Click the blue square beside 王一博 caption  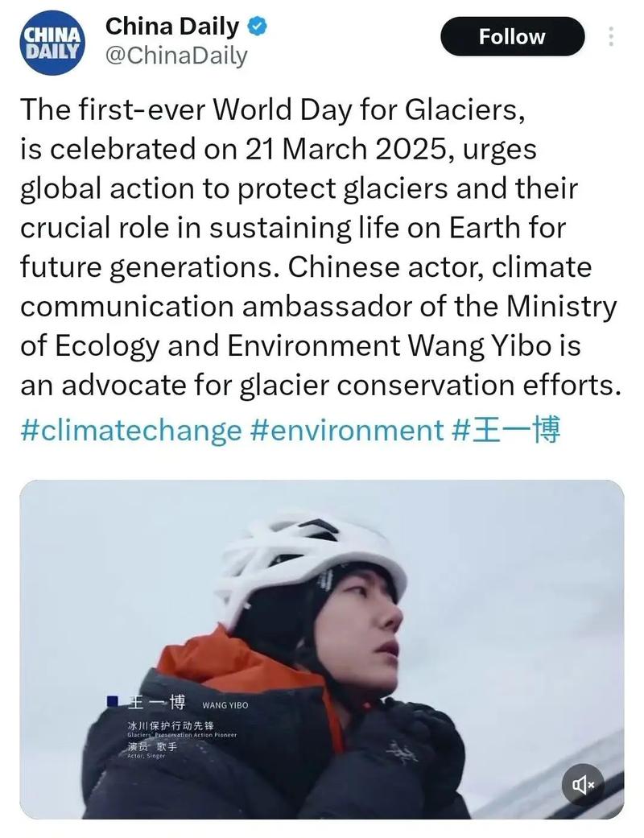113,701
